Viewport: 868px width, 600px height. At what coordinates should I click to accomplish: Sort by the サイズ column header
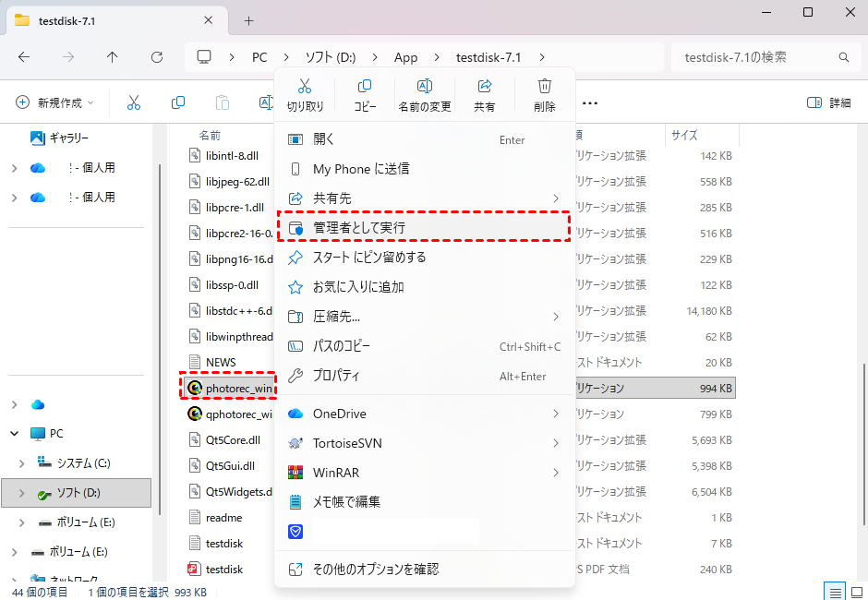click(x=684, y=135)
